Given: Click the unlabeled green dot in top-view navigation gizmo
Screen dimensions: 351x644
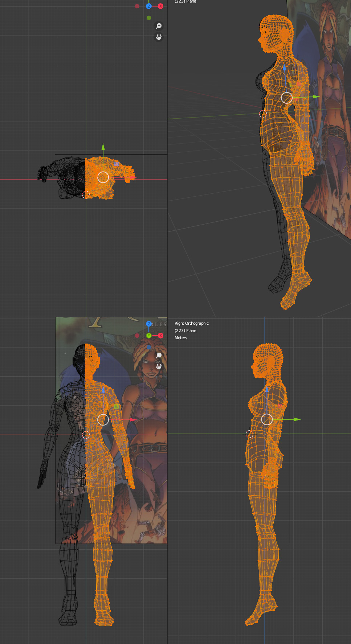Looking at the screenshot, I should (x=149, y=18).
